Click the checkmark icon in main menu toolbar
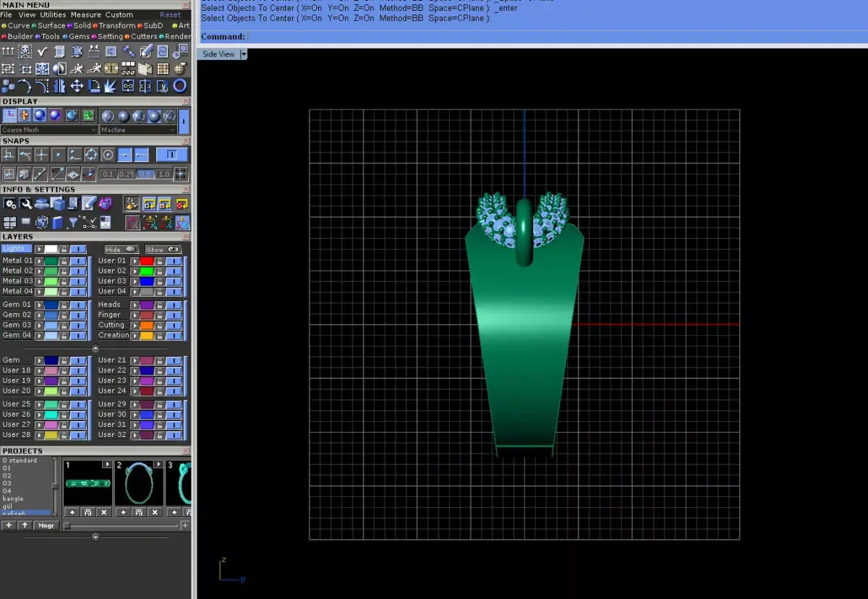Screen dimensions: 868x599 [x=42, y=51]
